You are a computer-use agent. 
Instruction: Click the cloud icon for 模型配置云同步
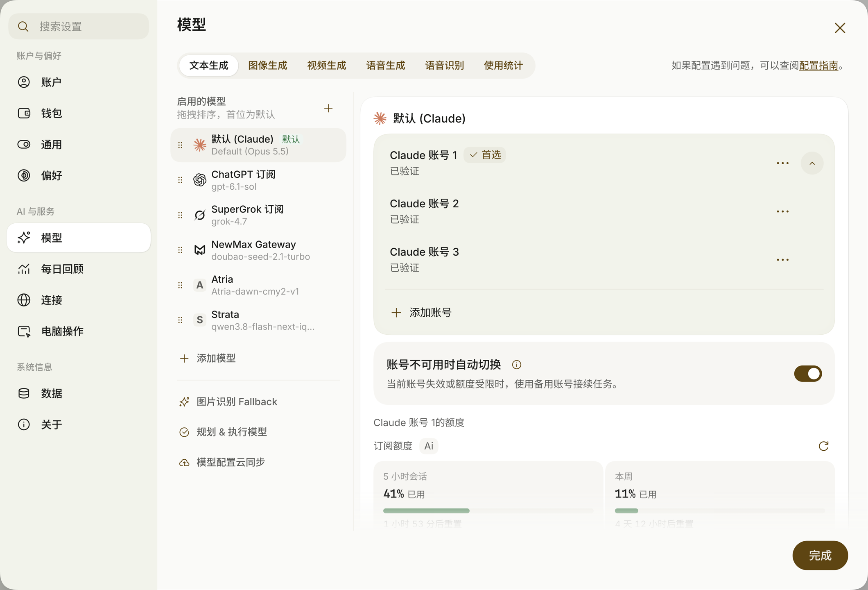click(184, 462)
